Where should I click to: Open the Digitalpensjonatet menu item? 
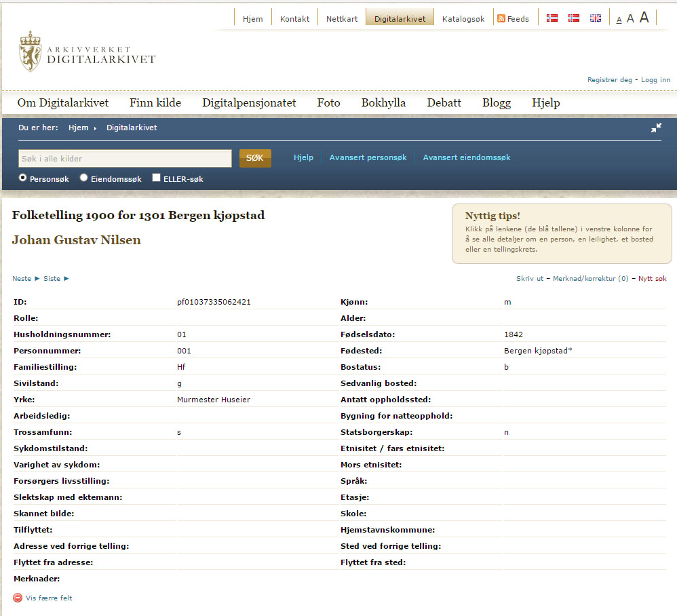click(249, 103)
